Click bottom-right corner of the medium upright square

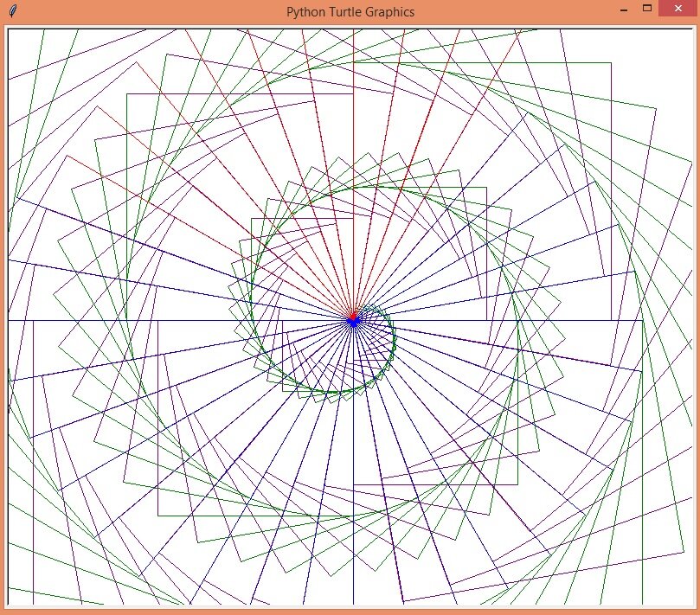click(517, 484)
